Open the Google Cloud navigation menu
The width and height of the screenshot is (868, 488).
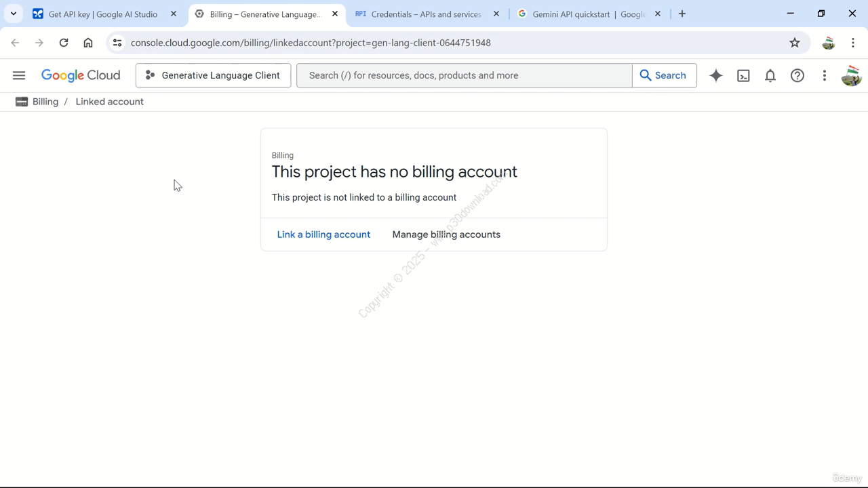point(19,75)
